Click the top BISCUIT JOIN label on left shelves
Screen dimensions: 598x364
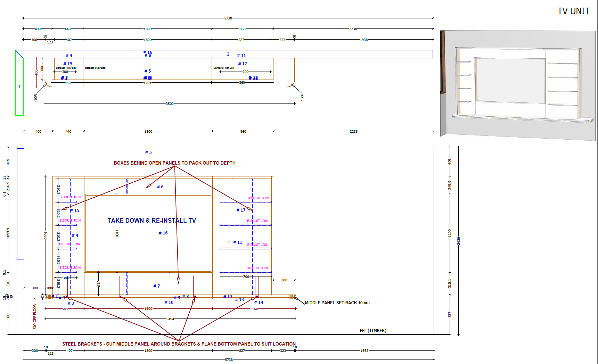70,197
